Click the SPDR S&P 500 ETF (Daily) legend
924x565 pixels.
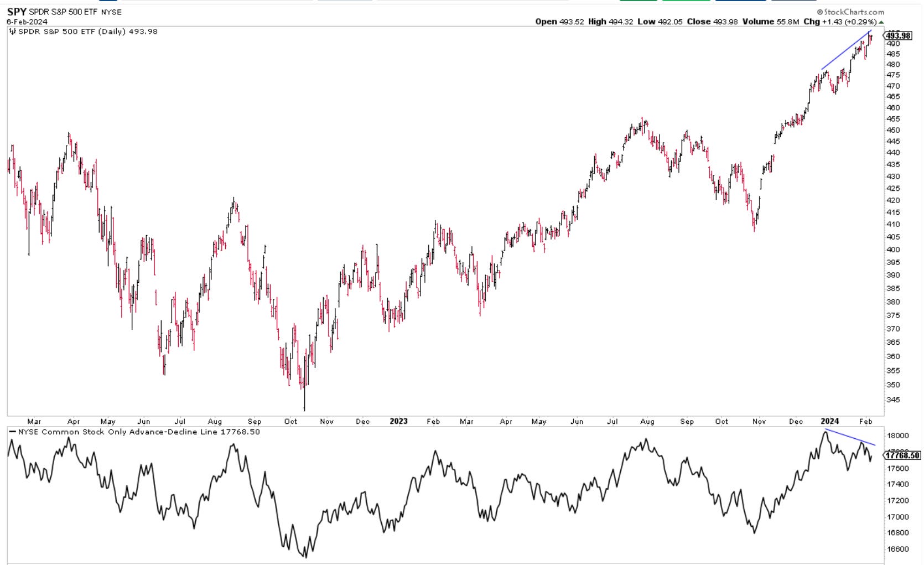(x=88, y=32)
